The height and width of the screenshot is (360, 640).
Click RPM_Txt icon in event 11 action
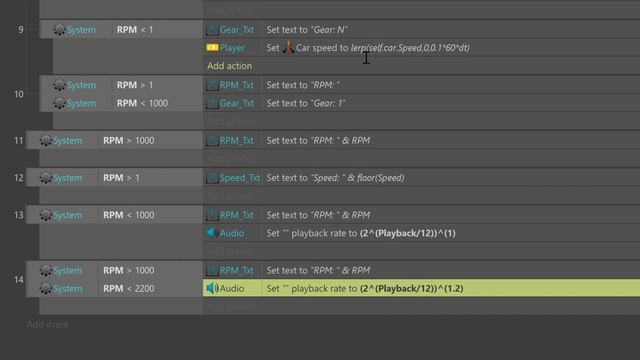point(212,140)
